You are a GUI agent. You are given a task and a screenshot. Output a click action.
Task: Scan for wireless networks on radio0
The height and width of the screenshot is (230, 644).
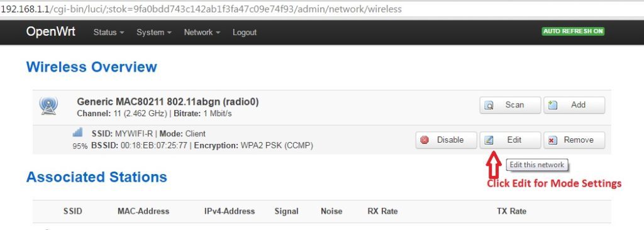[x=510, y=105]
